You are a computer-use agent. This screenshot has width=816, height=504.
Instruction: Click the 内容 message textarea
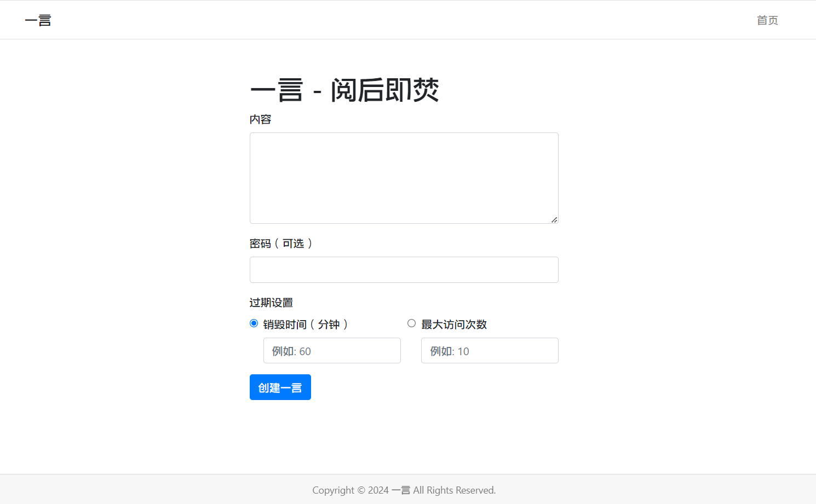[x=404, y=178]
